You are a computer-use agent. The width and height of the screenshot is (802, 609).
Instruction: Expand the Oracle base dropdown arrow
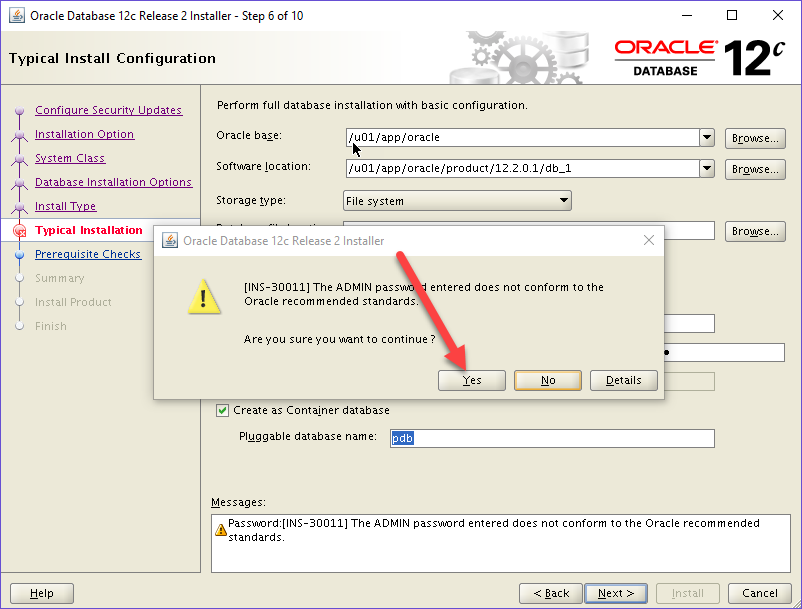click(x=707, y=137)
